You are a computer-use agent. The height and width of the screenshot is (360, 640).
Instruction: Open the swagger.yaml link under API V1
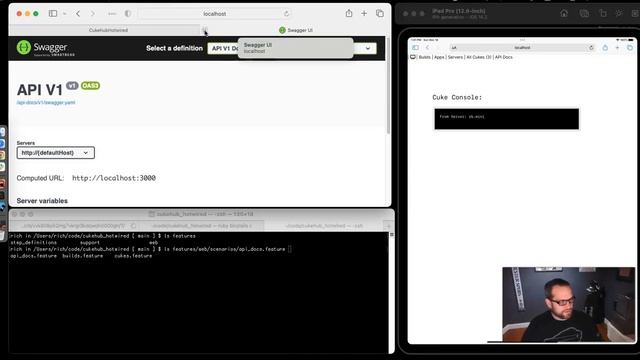[46, 102]
